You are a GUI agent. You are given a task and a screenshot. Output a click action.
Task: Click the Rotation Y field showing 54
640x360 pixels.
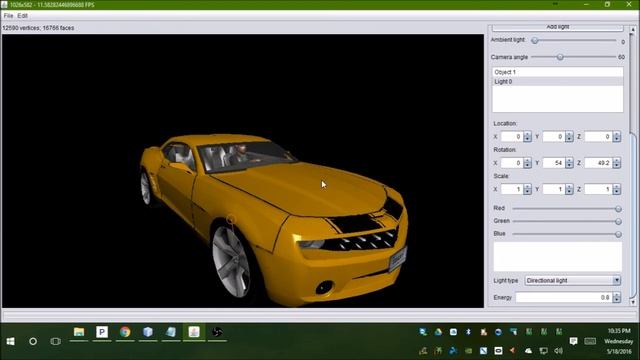pyautogui.click(x=553, y=163)
